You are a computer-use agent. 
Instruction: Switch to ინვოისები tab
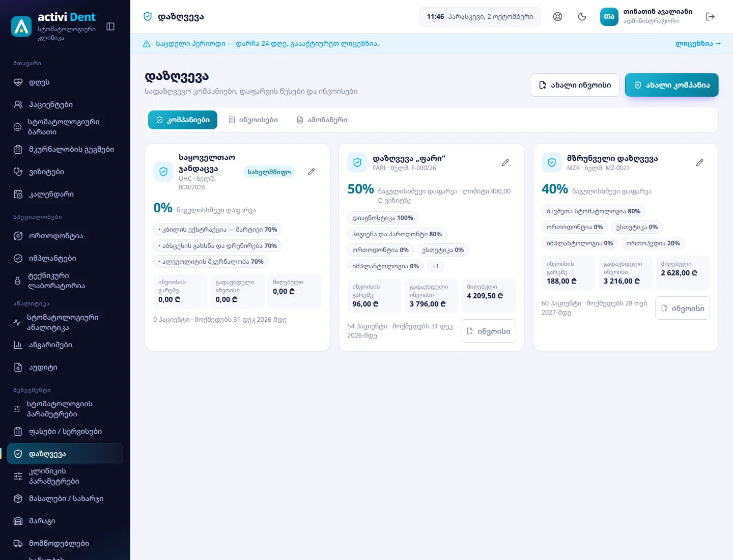pos(253,120)
